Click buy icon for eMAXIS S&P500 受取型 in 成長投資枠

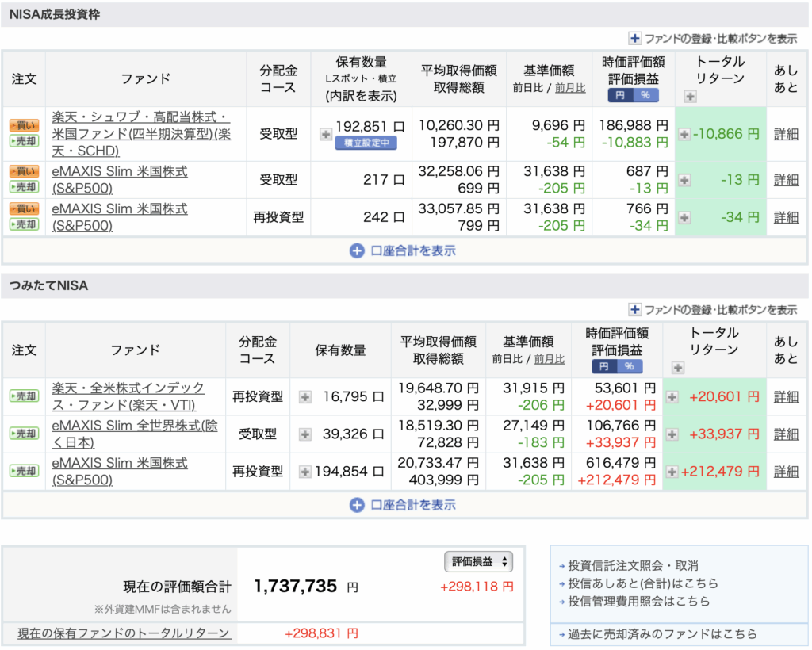tap(25, 171)
